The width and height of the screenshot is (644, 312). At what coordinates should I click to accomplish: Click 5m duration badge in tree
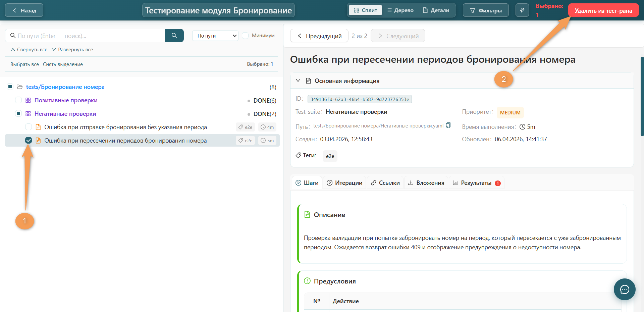tap(267, 141)
